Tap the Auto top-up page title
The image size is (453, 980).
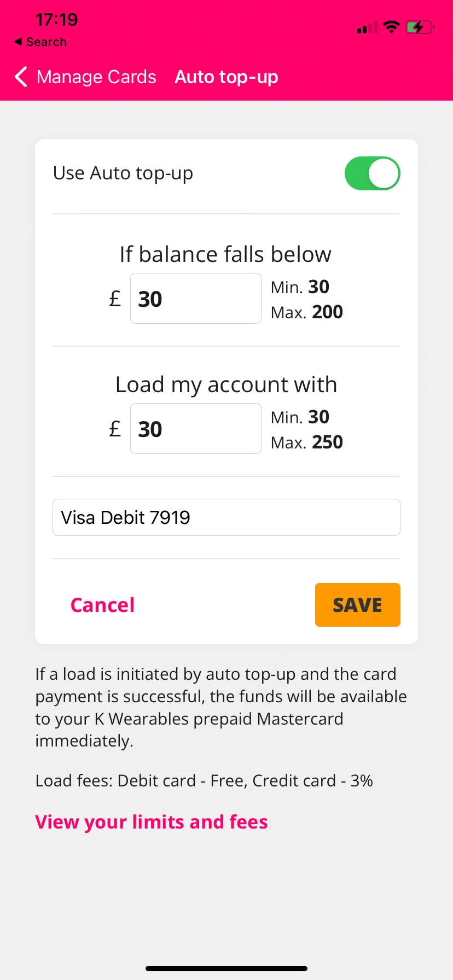(x=226, y=77)
